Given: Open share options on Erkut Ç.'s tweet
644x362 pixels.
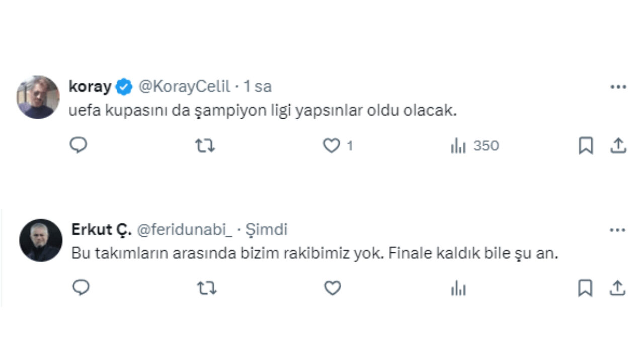Looking at the screenshot, I should 618,288.
